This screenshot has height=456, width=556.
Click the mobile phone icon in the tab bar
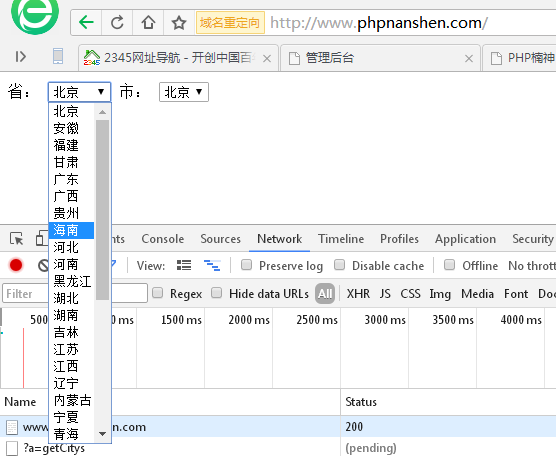(58, 56)
